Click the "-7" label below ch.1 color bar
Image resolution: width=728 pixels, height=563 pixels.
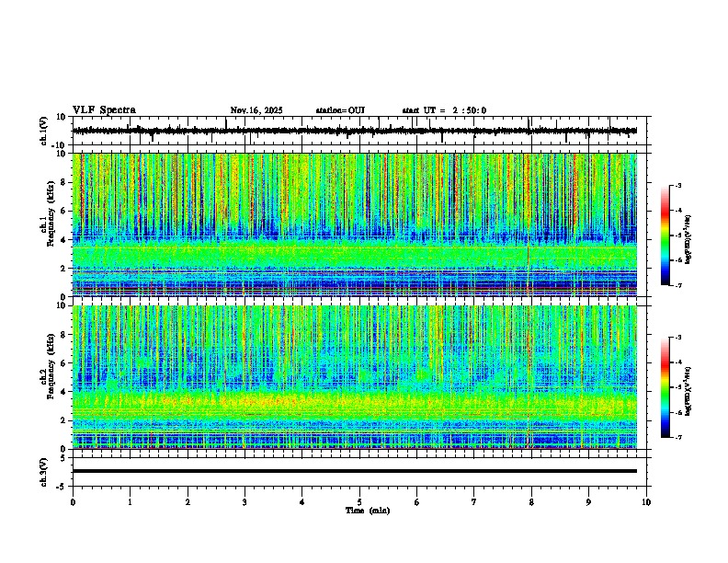677,285
